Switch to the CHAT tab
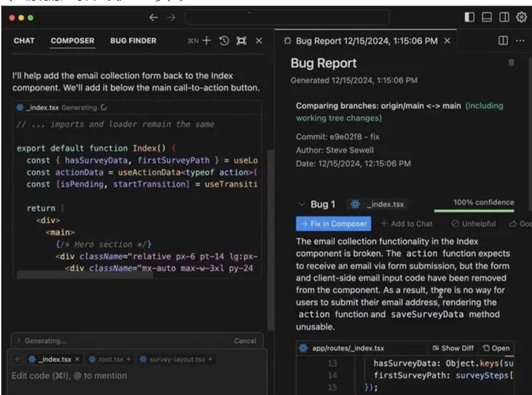Screen dimensions: 532x395 [x=24, y=41]
